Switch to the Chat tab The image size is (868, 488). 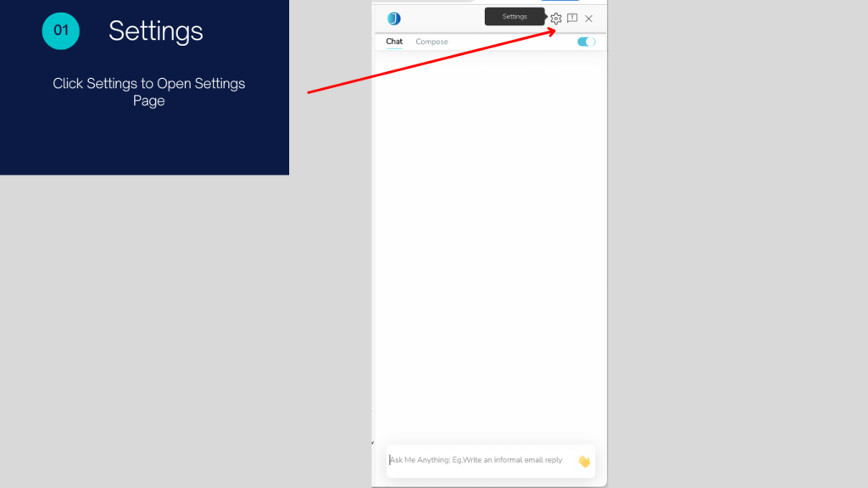click(394, 42)
